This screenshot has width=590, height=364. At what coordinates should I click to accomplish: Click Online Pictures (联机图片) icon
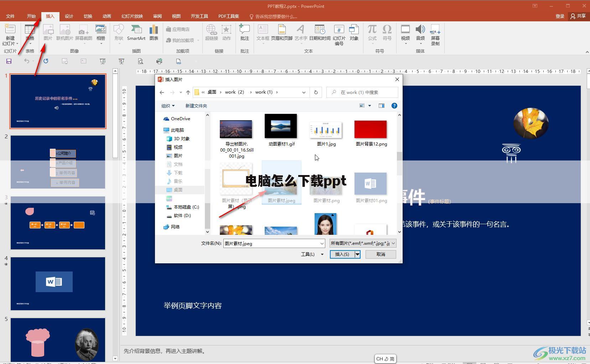(x=64, y=33)
